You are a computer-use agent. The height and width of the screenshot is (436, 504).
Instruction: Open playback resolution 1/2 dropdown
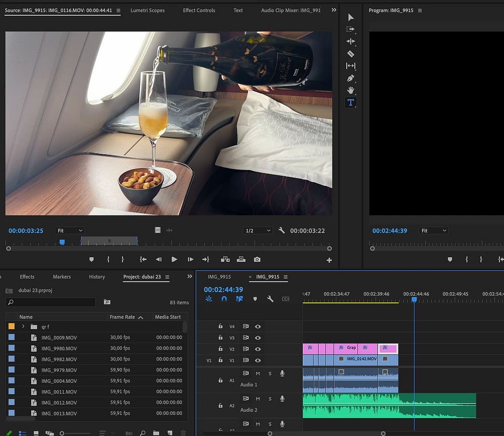(258, 231)
